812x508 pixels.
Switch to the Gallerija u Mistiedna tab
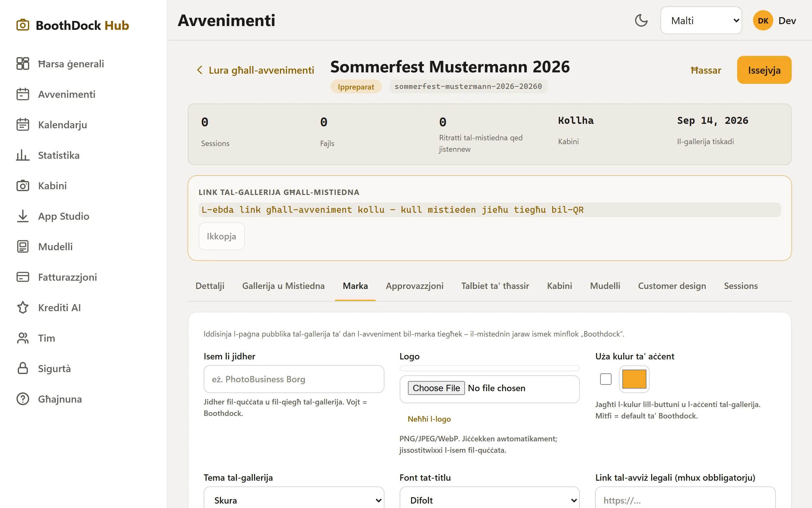click(x=283, y=286)
